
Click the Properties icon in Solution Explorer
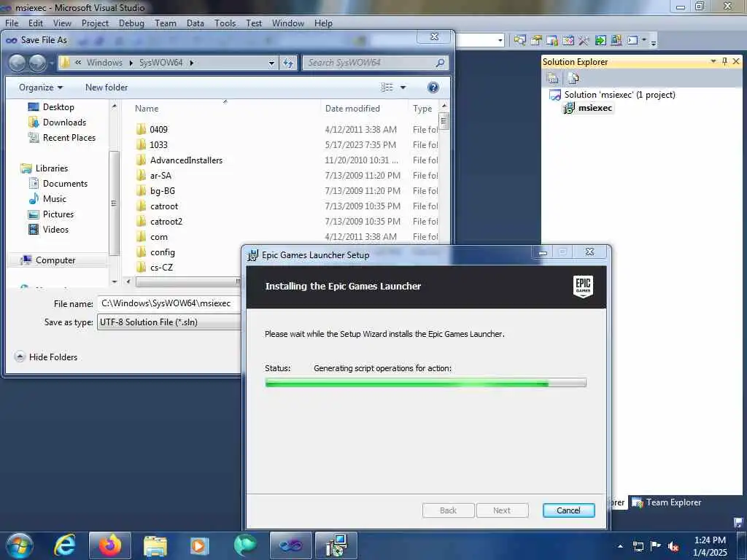tap(553, 77)
